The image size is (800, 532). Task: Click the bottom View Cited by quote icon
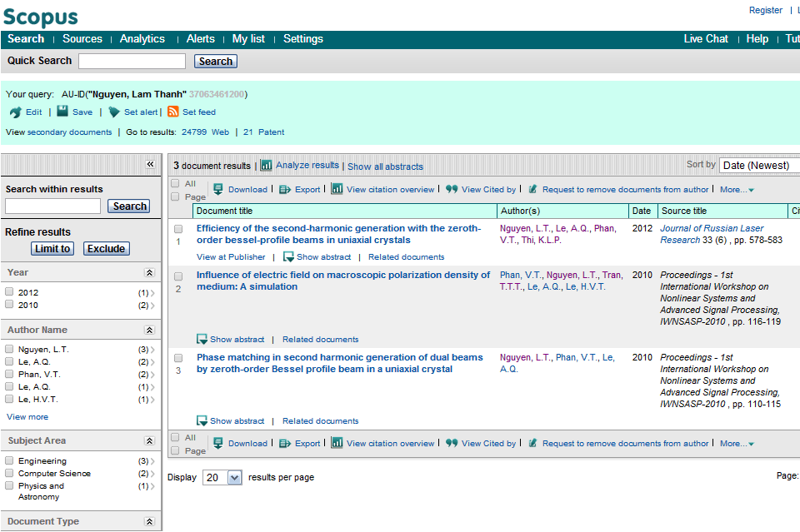(452, 443)
